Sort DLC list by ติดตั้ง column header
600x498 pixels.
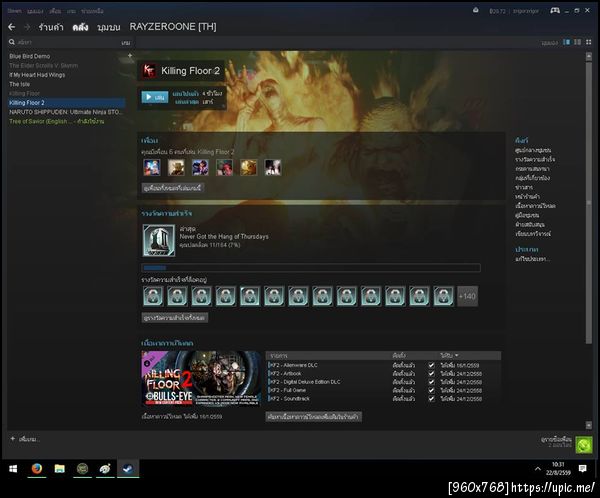399,356
